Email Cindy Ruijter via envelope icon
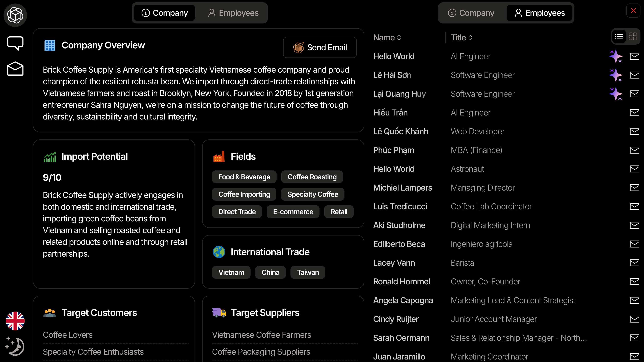 pyautogui.click(x=634, y=319)
